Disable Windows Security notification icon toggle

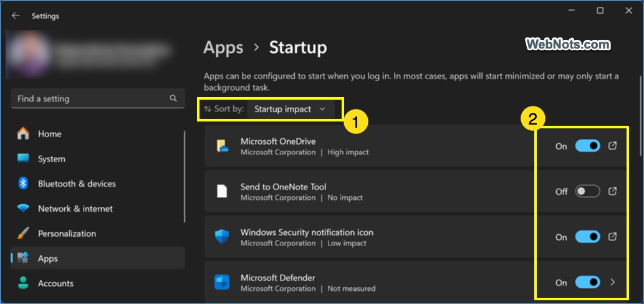pos(587,237)
